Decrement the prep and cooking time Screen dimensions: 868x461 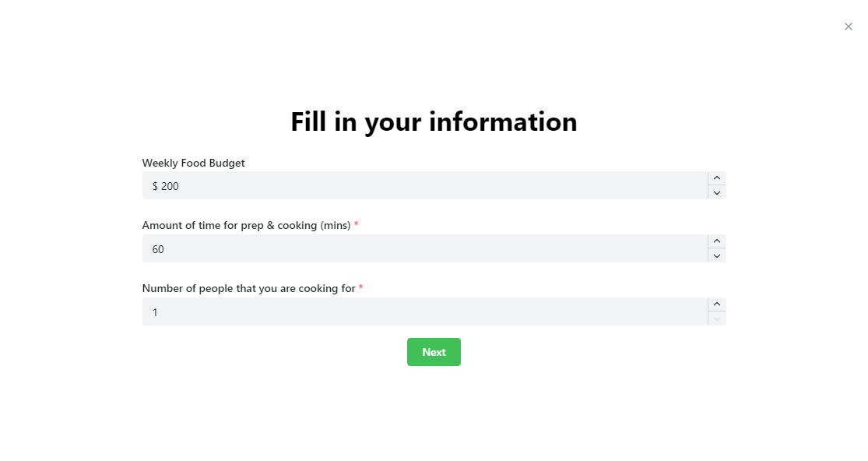point(717,255)
